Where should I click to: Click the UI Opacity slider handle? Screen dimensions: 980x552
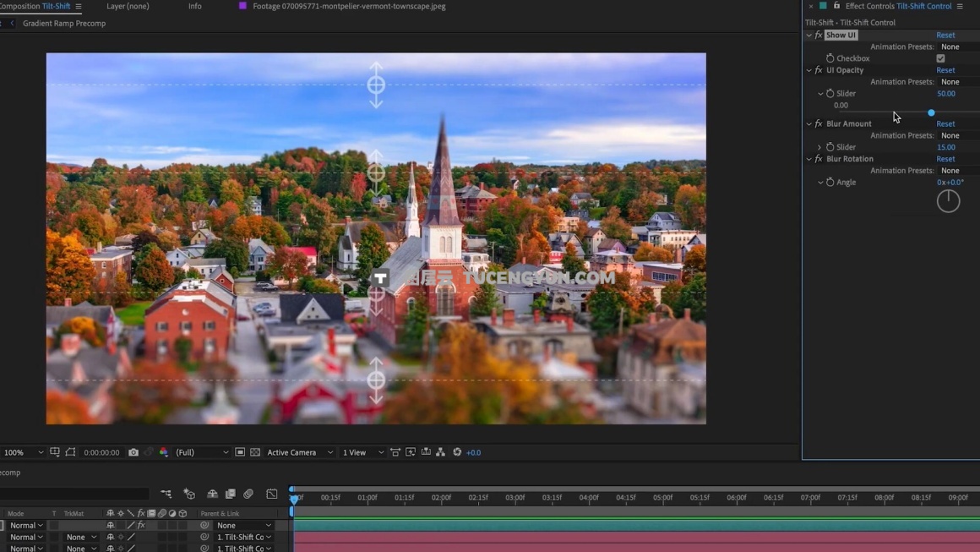tap(931, 112)
